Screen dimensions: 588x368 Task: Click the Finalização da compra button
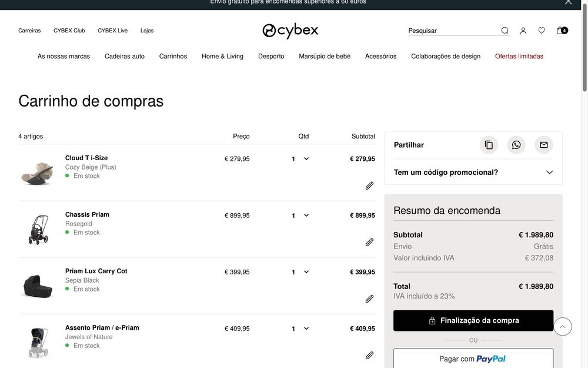point(473,321)
